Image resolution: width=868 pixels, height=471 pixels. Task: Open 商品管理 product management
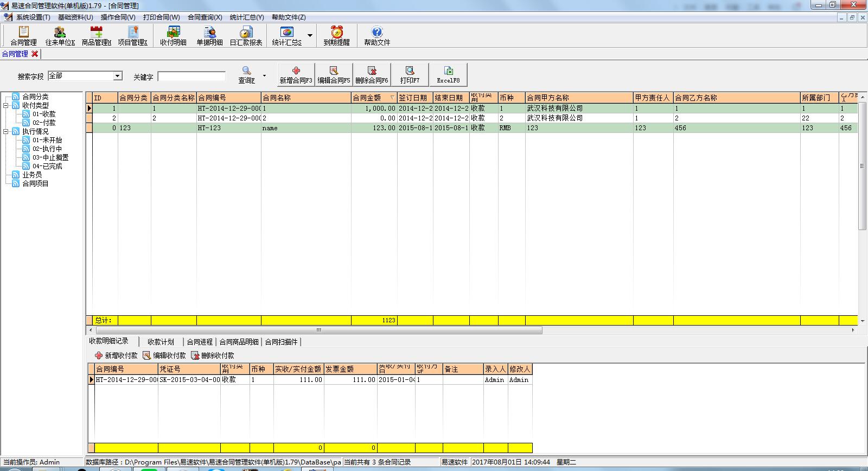(96, 36)
